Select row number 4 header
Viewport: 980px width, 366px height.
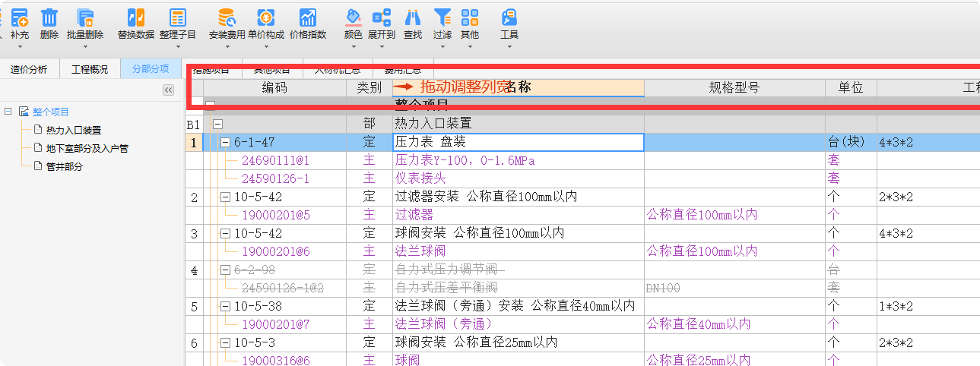click(194, 270)
